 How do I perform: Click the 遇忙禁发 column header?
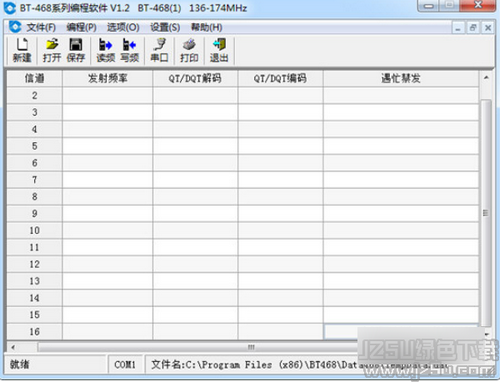(401, 78)
